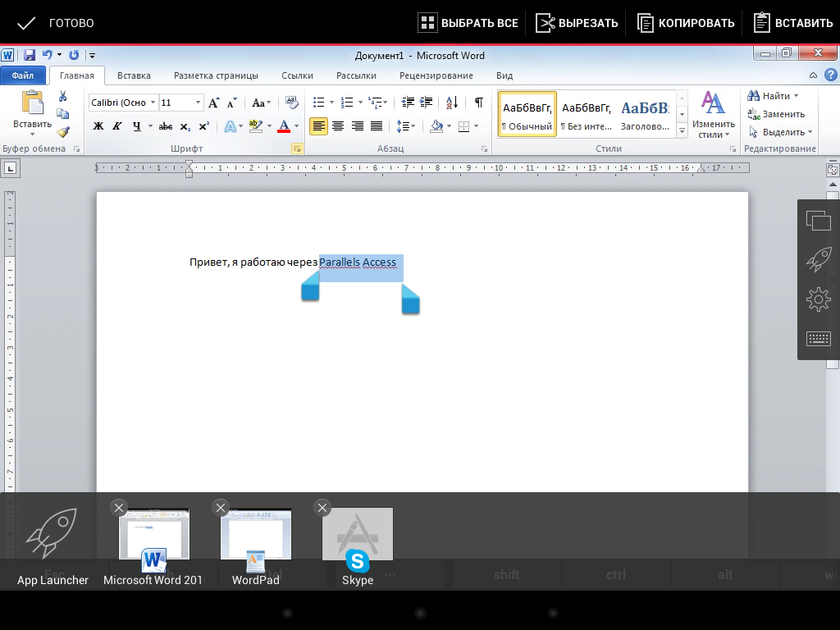Decrease the paragraph indent
Screen dimensions: 840x630
(x=408, y=102)
